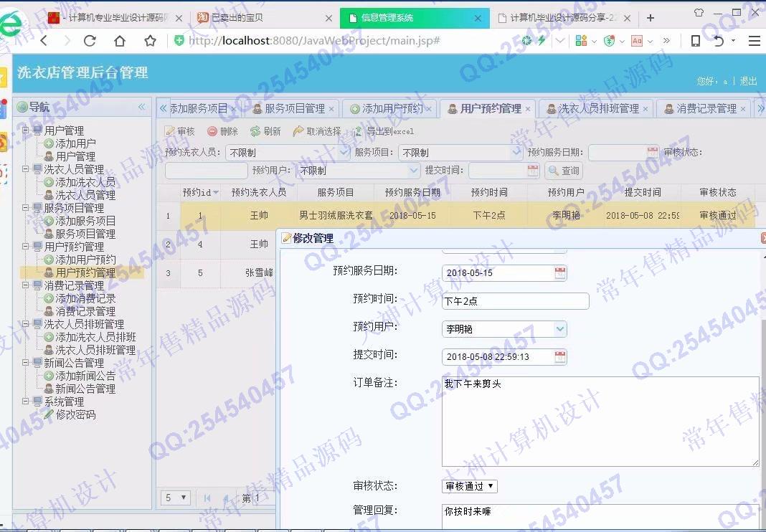
Task: Click 取消选择 in the toolbar
Action: tap(316, 131)
